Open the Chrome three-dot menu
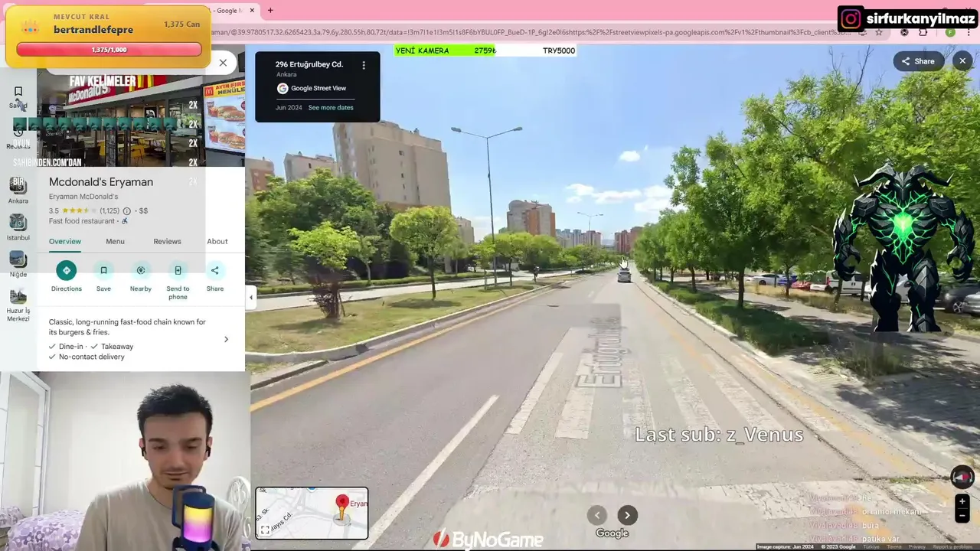980x551 pixels. pos(969,32)
